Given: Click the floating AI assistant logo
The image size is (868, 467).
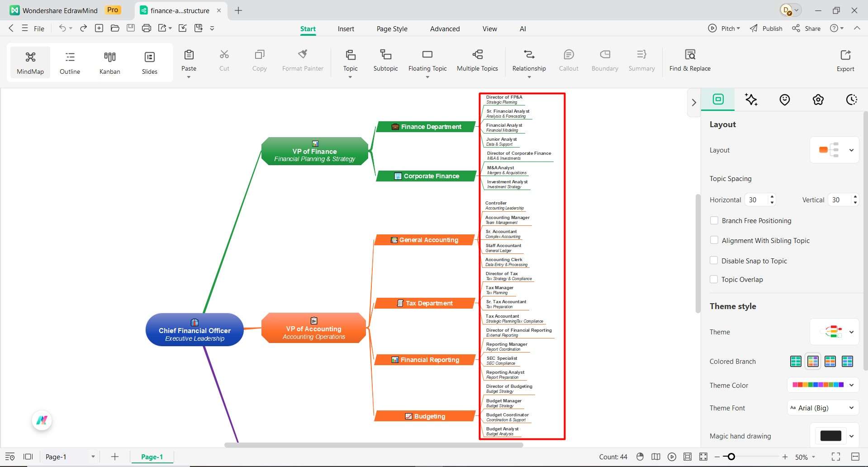Looking at the screenshot, I should (42, 420).
